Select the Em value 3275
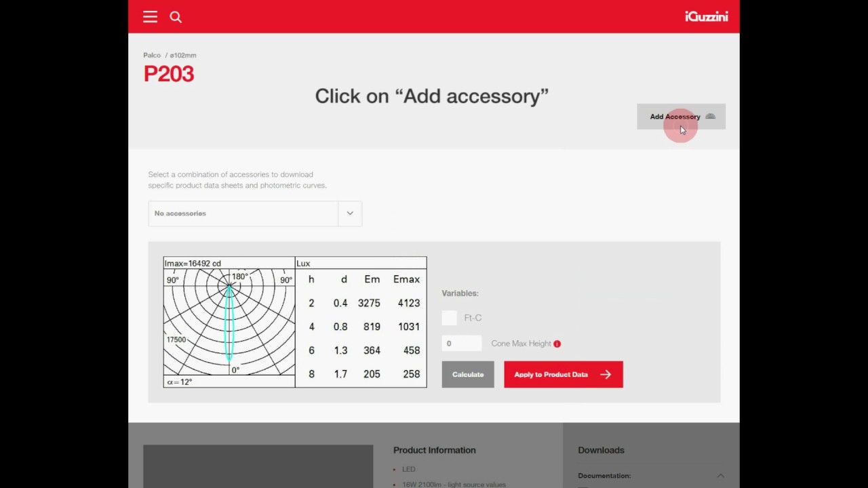This screenshot has height=488, width=868. tap(369, 303)
